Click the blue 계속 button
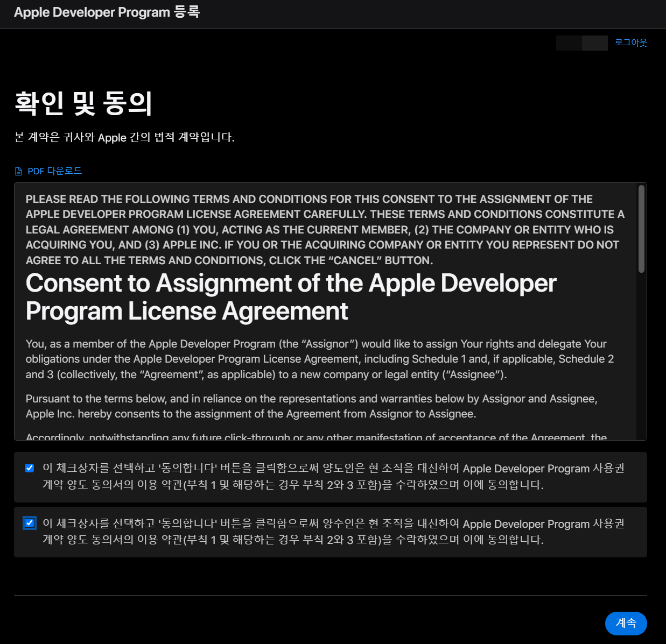The image size is (666, 644). [x=626, y=623]
